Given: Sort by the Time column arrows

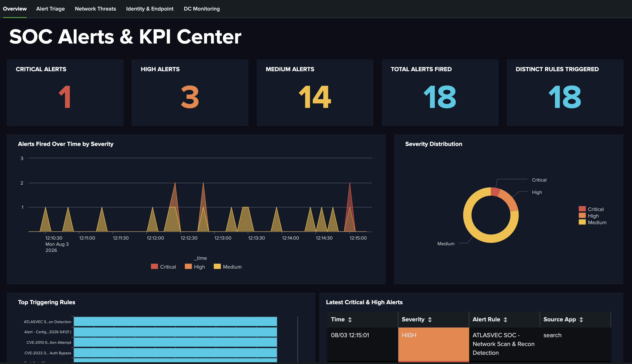Looking at the screenshot, I should (350, 320).
